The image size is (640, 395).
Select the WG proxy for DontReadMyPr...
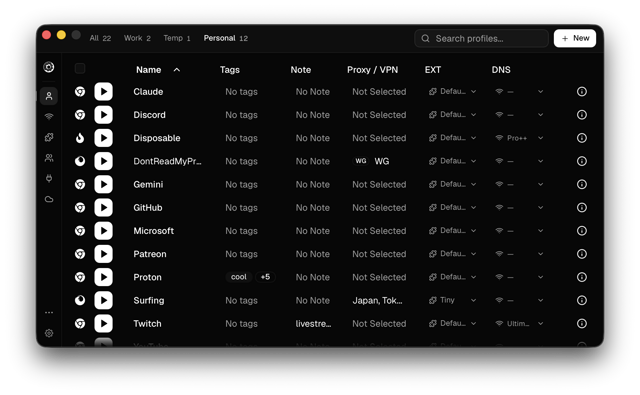pyautogui.click(x=371, y=161)
